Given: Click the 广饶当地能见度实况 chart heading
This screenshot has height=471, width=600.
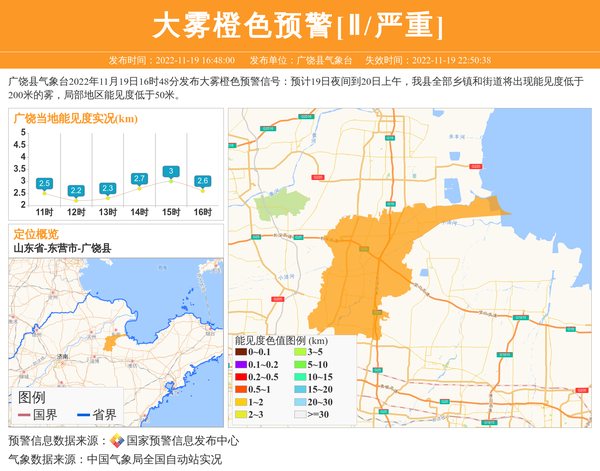Looking at the screenshot, I should 76,119.
